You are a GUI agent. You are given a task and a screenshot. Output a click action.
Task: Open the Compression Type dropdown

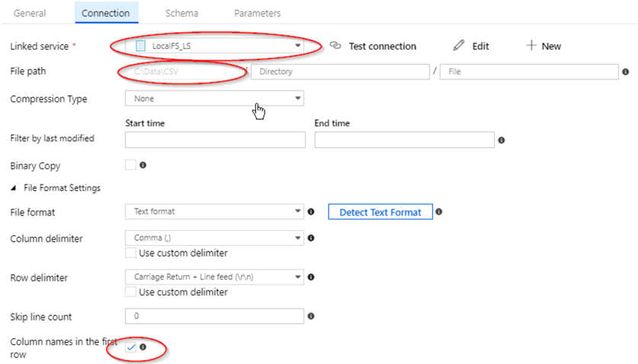coord(213,98)
